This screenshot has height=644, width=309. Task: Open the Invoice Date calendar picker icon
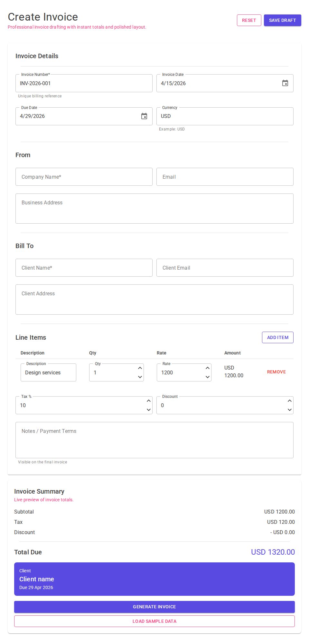[285, 83]
